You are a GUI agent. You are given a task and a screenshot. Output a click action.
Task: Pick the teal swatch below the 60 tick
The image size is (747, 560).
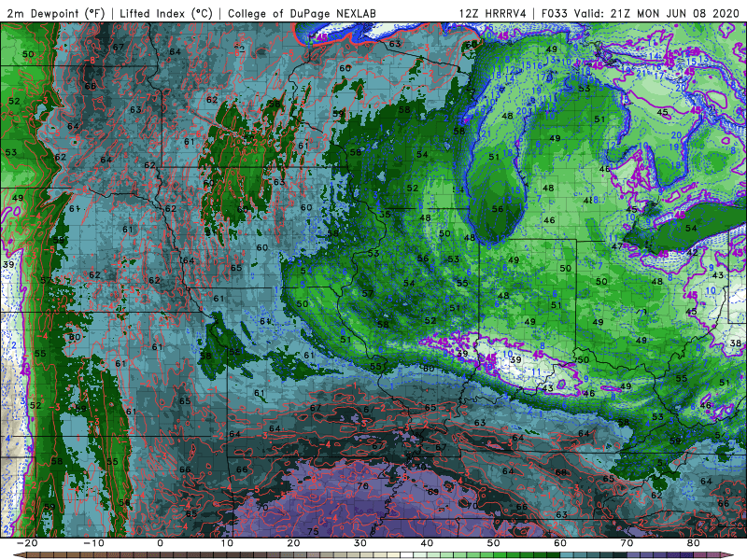567,555
